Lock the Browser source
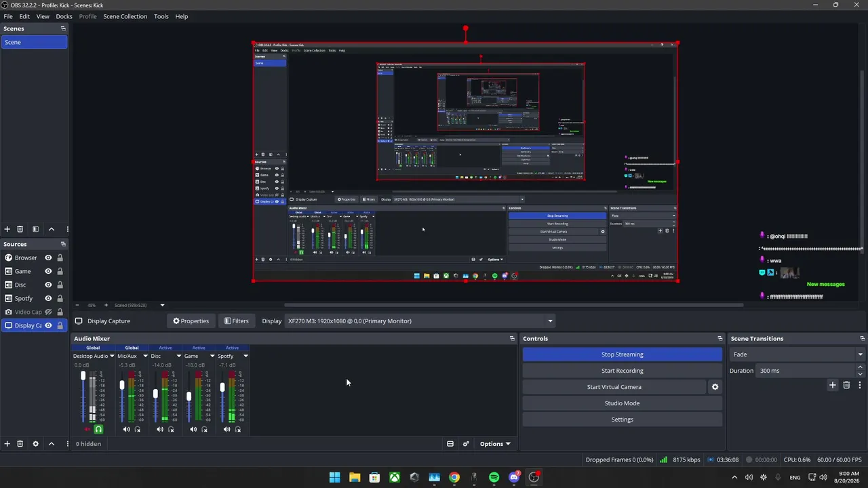The image size is (868, 488). tap(60, 258)
